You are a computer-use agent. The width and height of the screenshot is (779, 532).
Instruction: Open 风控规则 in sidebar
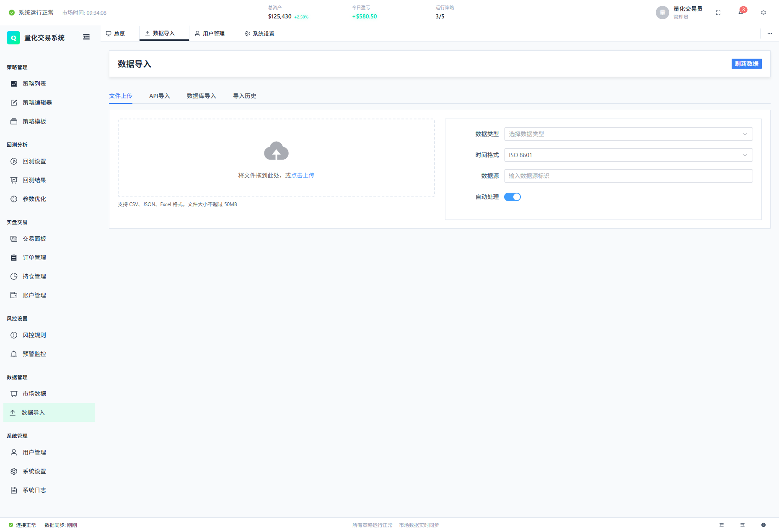coord(49,335)
